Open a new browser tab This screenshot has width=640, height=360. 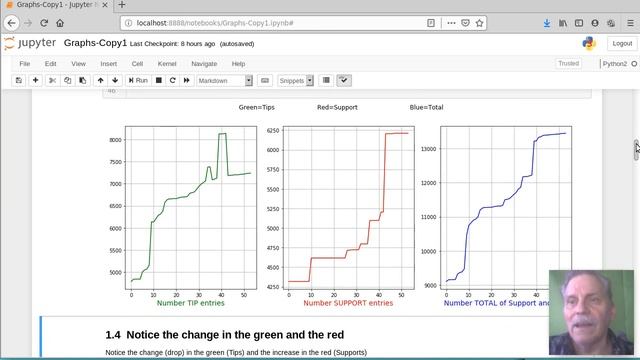click(122, 5)
